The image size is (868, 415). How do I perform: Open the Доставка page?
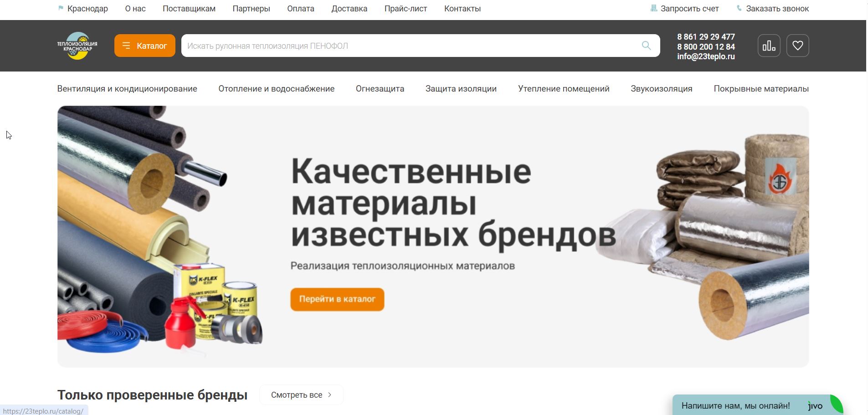[349, 9]
